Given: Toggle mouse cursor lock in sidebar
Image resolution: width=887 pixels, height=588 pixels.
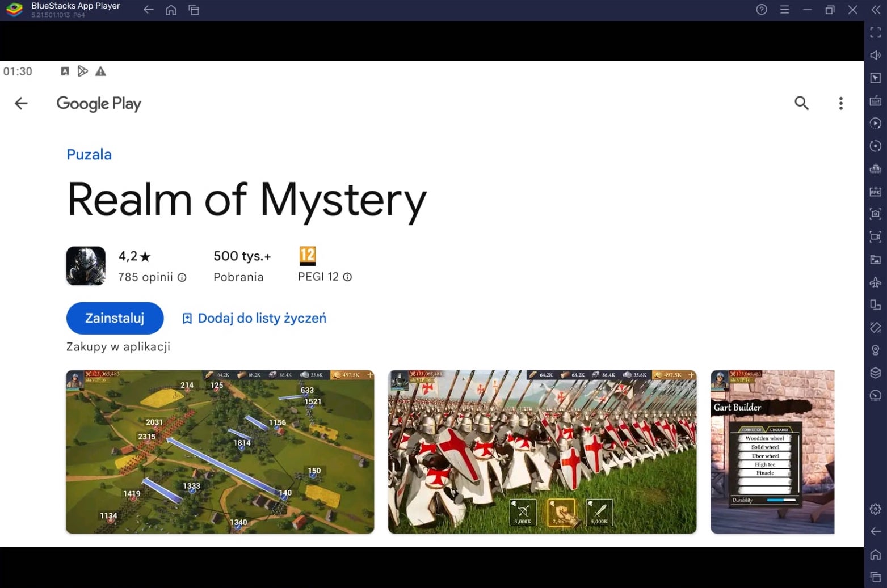Looking at the screenshot, I should click(x=875, y=78).
